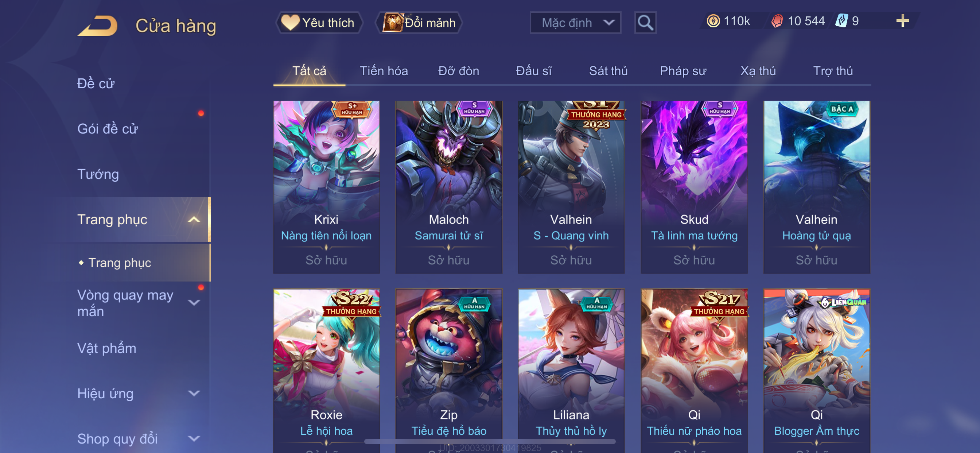
Task: Open the Tướng sidebar menu item
Action: click(x=98, y=174)
